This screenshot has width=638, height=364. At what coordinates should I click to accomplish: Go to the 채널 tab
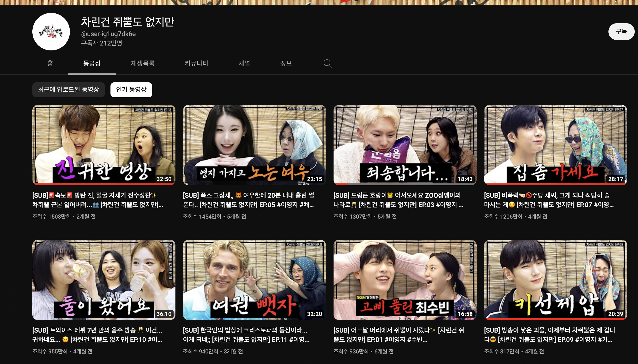(244, 63)
